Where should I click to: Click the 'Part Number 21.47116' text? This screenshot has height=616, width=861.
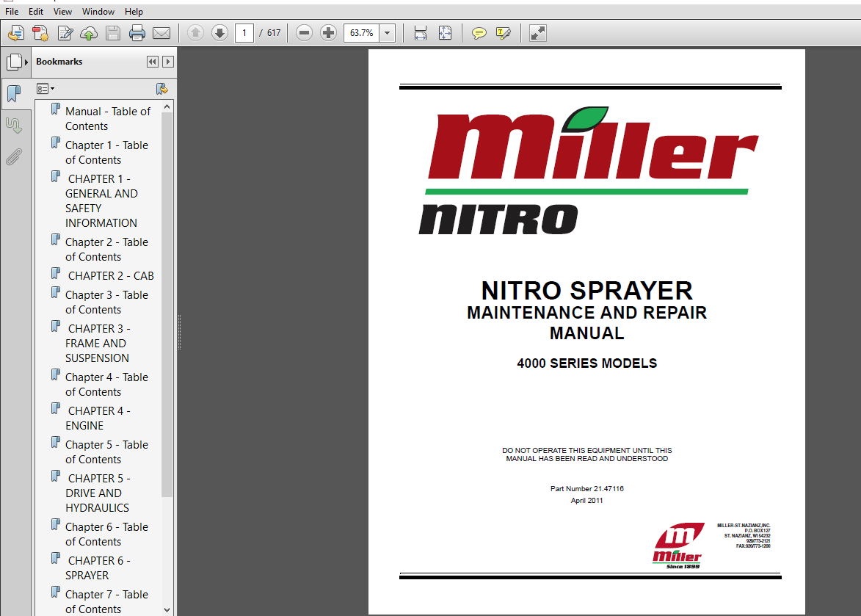[587, 489]
